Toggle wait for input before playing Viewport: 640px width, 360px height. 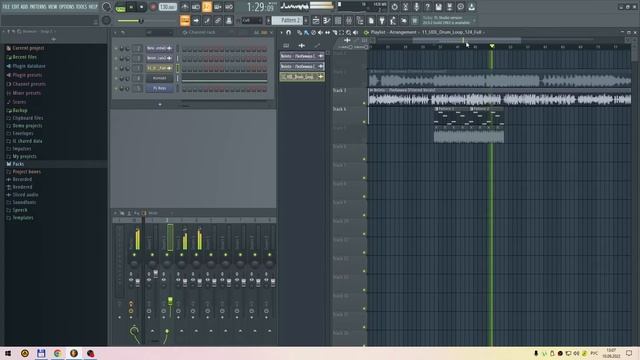click(196, 7)
